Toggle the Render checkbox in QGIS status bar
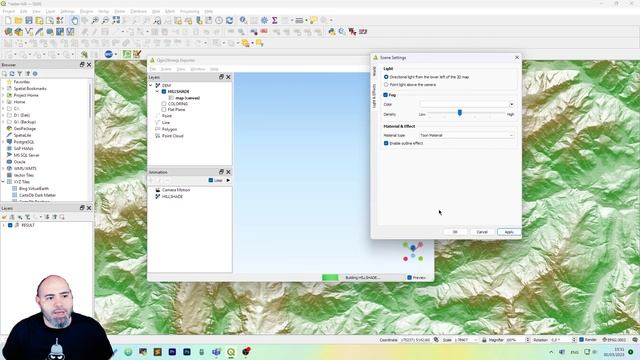 (582, 340)
